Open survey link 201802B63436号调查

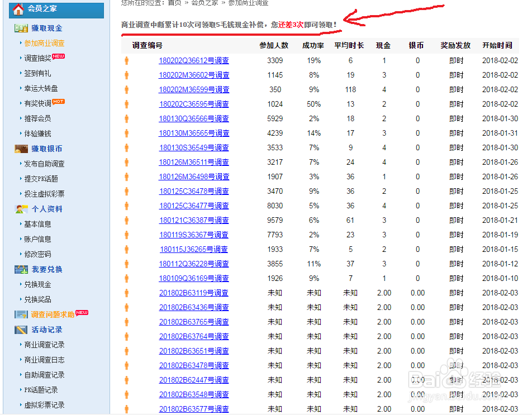194,308
